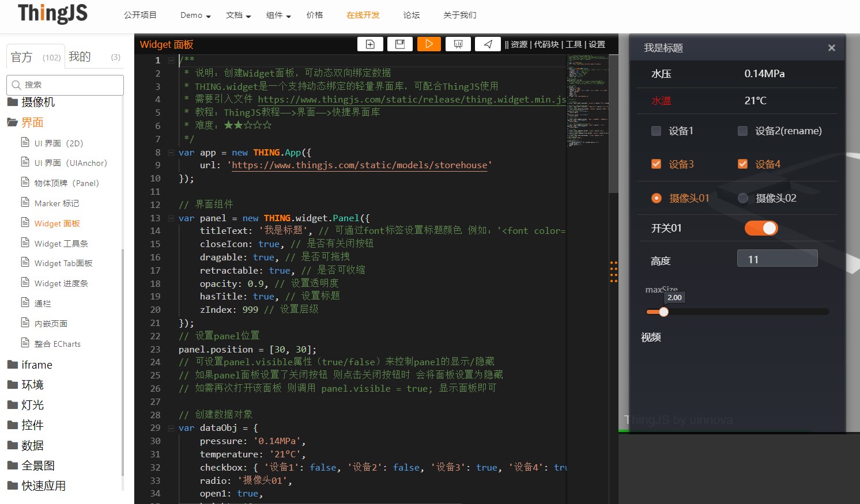Viewport: 860px width, 504px height.
Task: Open the Widget Tab面板 example
Action: [63, 263]
